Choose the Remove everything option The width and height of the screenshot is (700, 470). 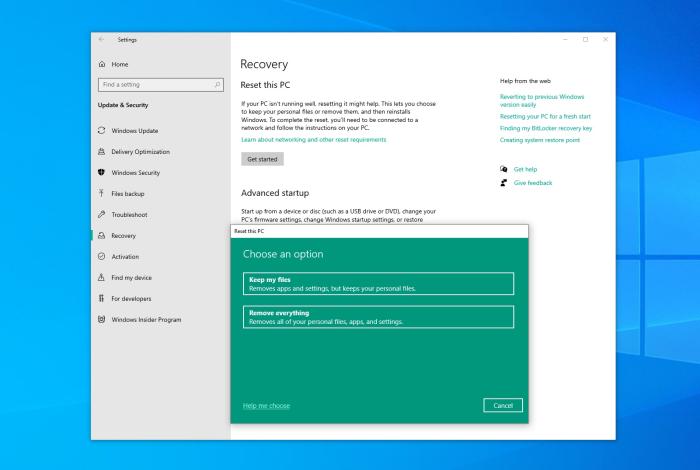click(377, 317)
